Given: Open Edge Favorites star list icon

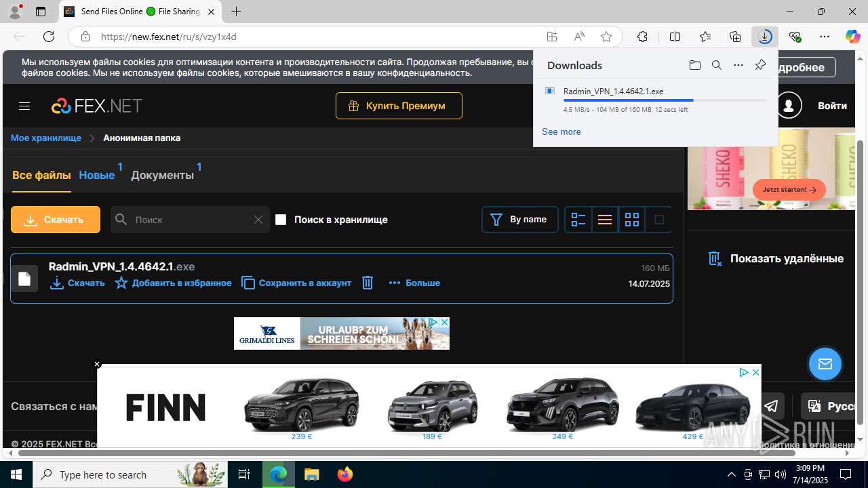Looking at the screenshot, I should [x=705, y=37].
